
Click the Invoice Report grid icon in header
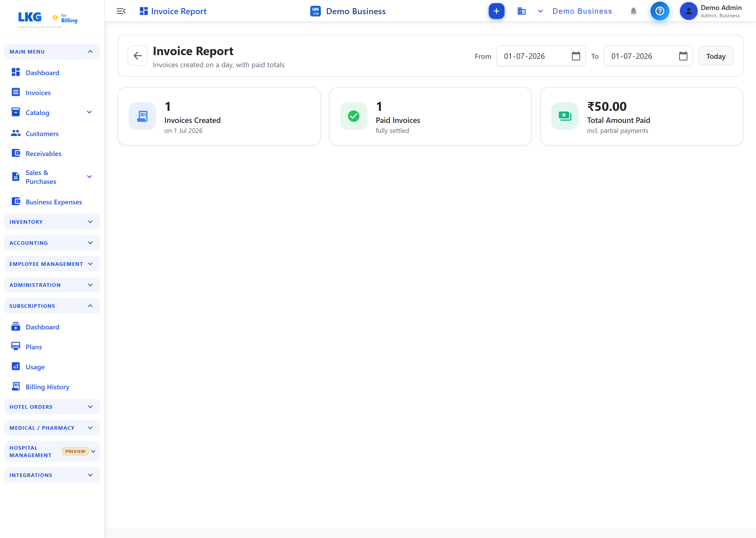click(x=144, y=11)
